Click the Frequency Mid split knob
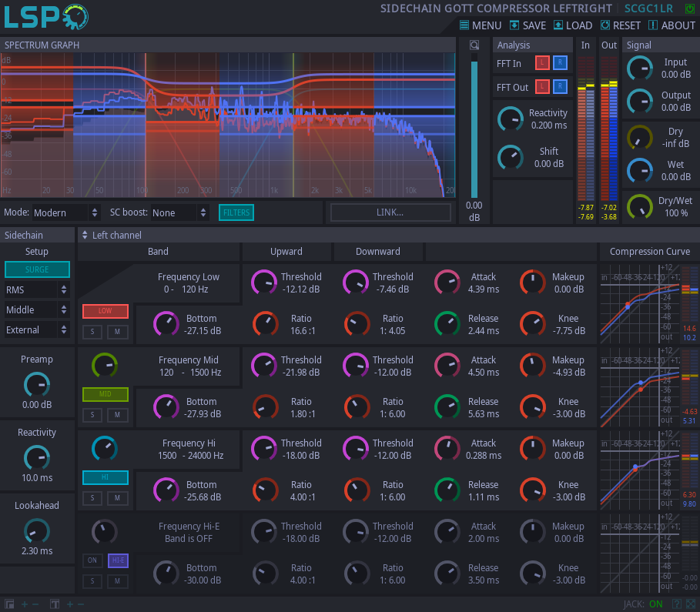The height and width of the screenshot is (612, 700). (105, 366)
